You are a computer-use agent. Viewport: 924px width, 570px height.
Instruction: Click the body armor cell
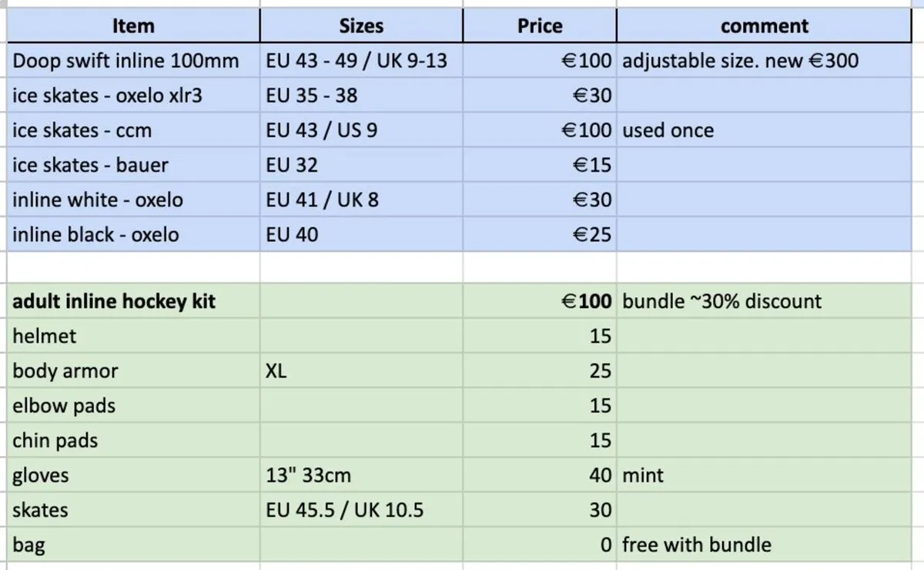(133, 370)
